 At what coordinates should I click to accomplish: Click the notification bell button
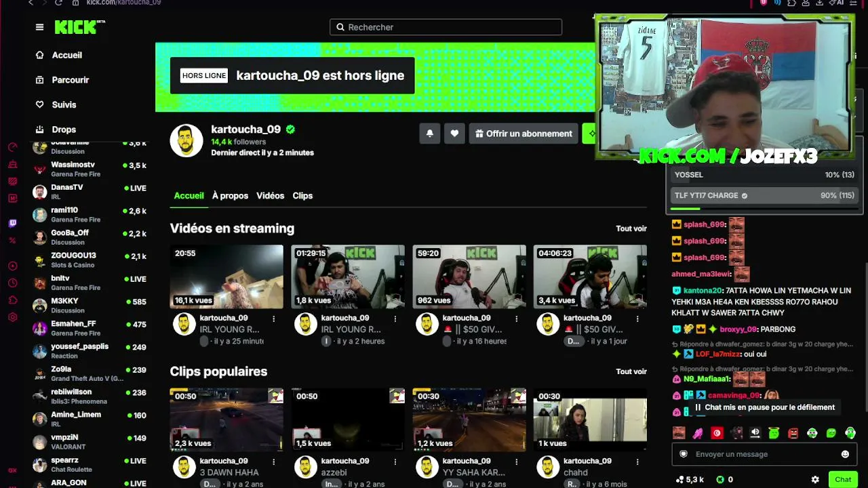tap(429, 134)
